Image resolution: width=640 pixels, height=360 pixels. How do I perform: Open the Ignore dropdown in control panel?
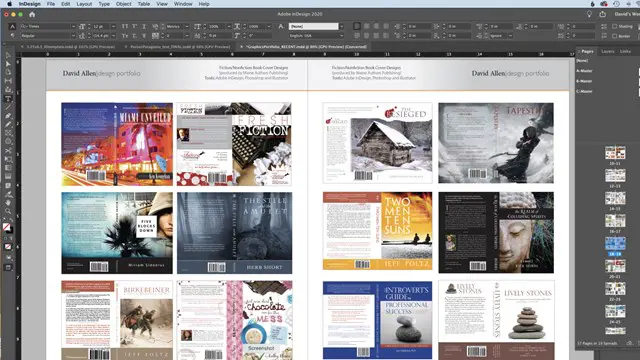pyautogui.click(x=510, y=36)
